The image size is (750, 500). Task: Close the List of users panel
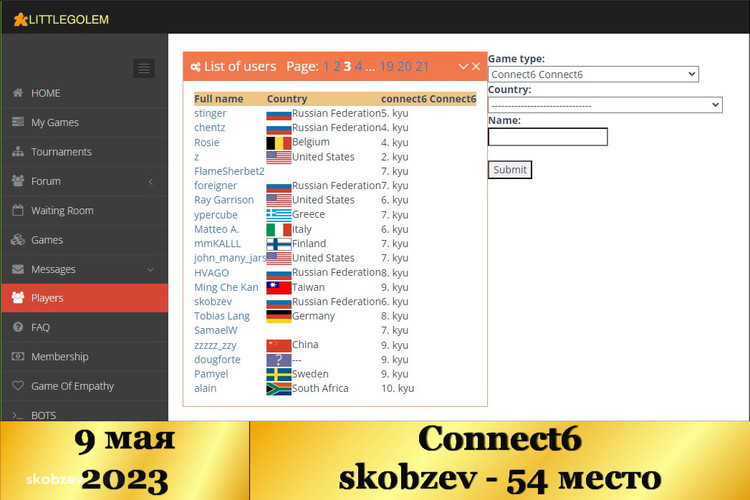pos(476,67)
